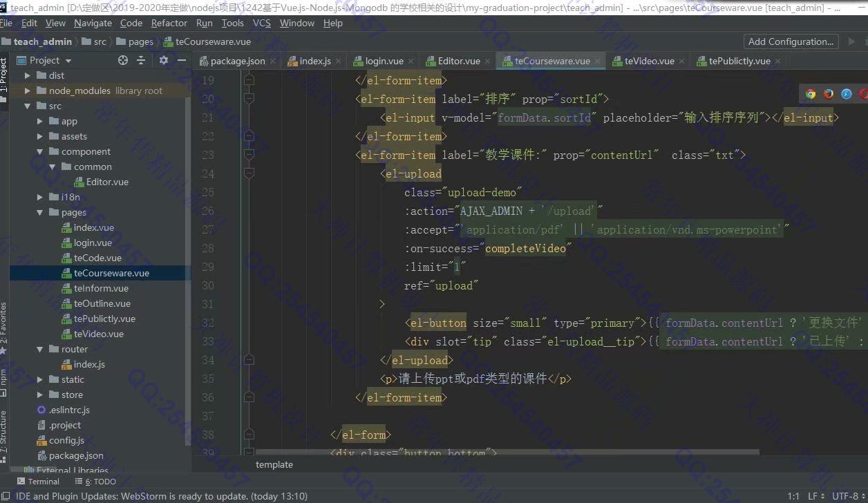This screenshot has width=868, height=503.
Task: Open in Safari browser icon
Action: tap(846, 94)
